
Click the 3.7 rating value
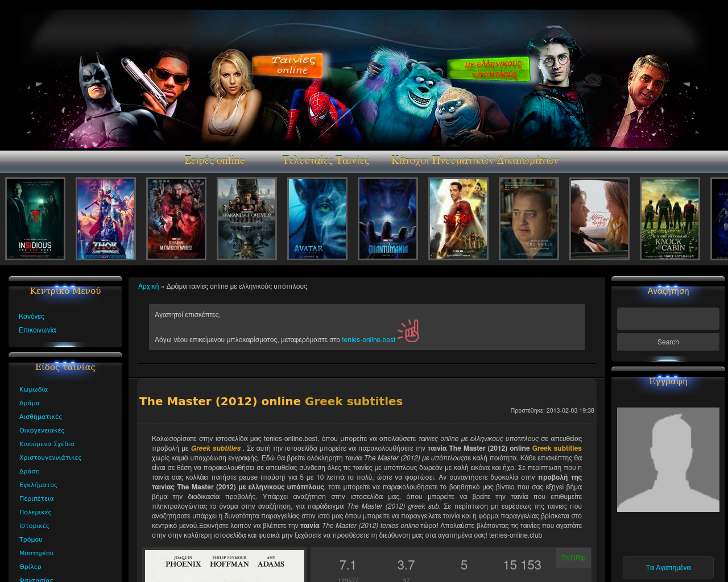tap(406, 565)
